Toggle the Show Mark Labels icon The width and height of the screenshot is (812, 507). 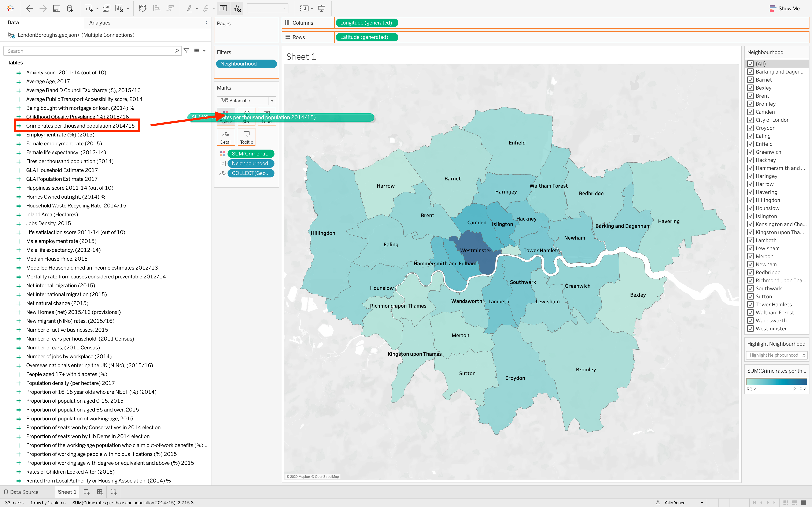tap(223, 8)
